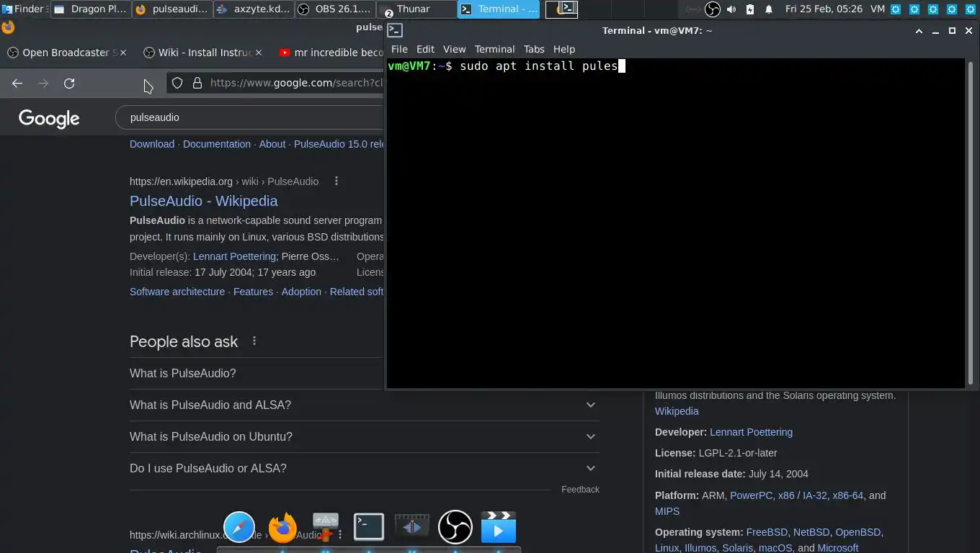Open the Terminal icon in dock
This screenshot has height=553, width=980.
point(369,527)
